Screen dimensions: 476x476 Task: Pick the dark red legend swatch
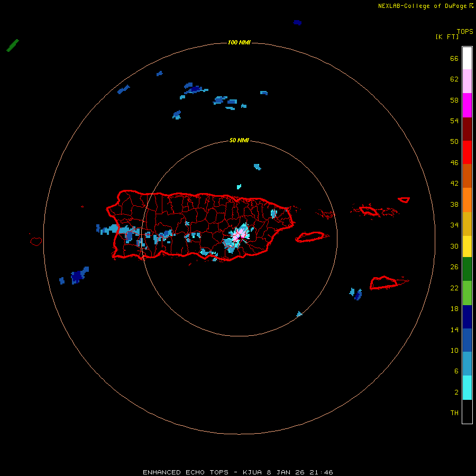[467, 129]
